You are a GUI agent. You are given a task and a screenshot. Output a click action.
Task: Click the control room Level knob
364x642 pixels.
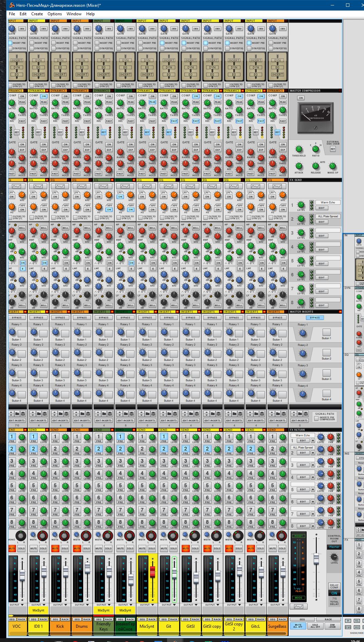(x=334, y=557)
